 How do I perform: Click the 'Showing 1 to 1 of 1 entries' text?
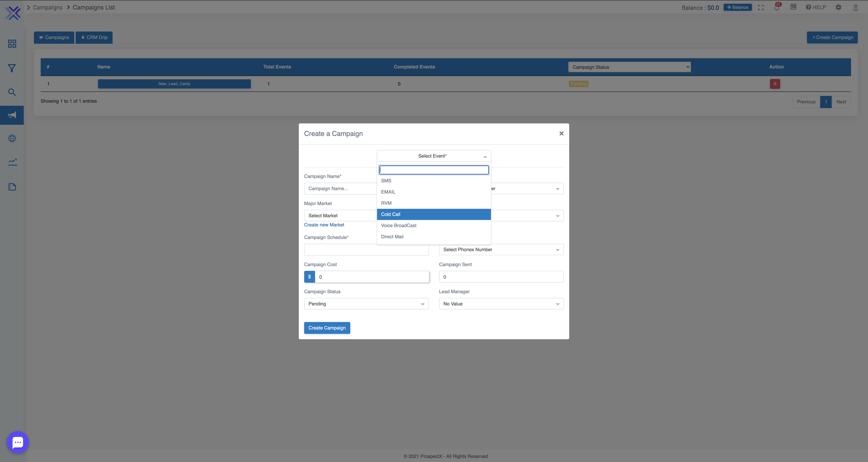pyautogui.click(x=69, y=101)
